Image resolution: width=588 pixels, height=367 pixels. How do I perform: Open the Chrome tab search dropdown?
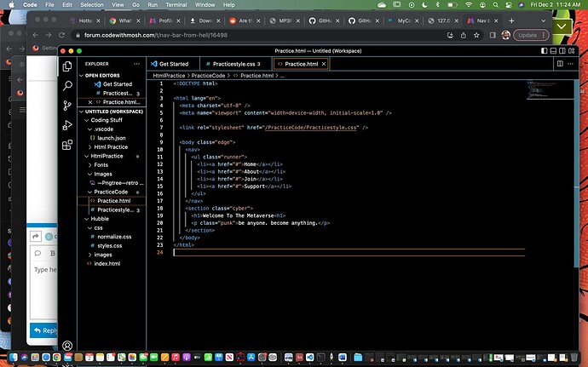coord(544,20)
